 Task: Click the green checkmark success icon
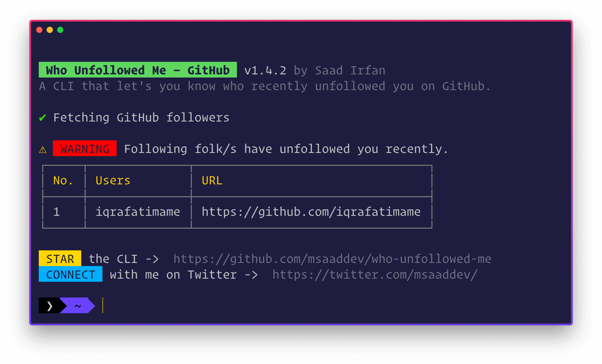click(43, 118)
